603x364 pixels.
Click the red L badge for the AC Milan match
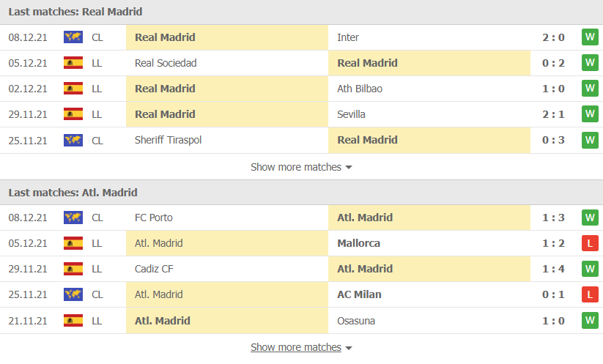[x=590, y=294]
